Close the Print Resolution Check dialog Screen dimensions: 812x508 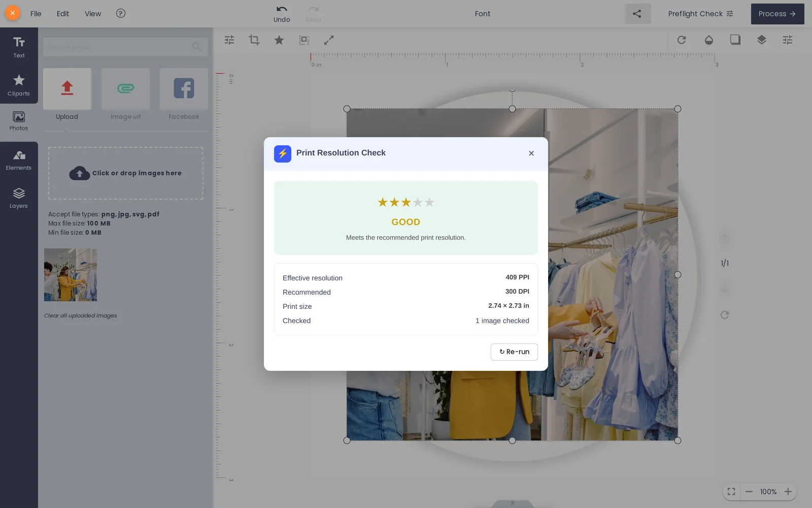(531, 153)
